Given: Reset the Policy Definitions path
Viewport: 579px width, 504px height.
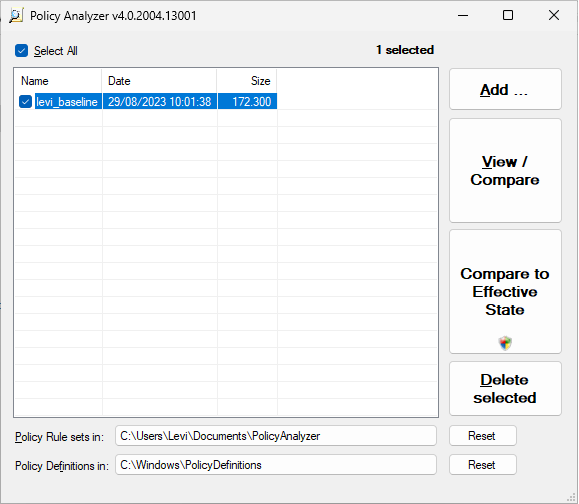Looking at the screenshot, I should (482, 464).
